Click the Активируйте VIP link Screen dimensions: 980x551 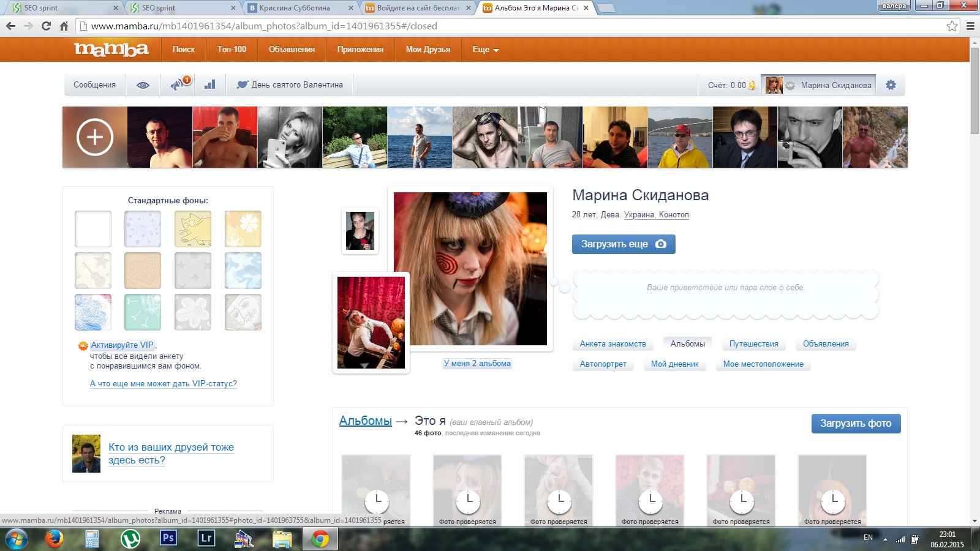122,345
